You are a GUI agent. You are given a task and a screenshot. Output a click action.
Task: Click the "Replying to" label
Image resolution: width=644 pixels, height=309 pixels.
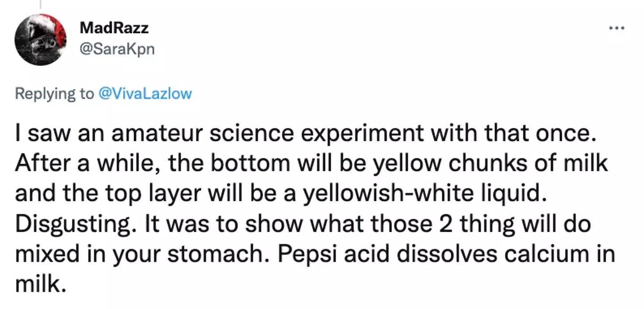pyautogui.click(x=55, y=93)
